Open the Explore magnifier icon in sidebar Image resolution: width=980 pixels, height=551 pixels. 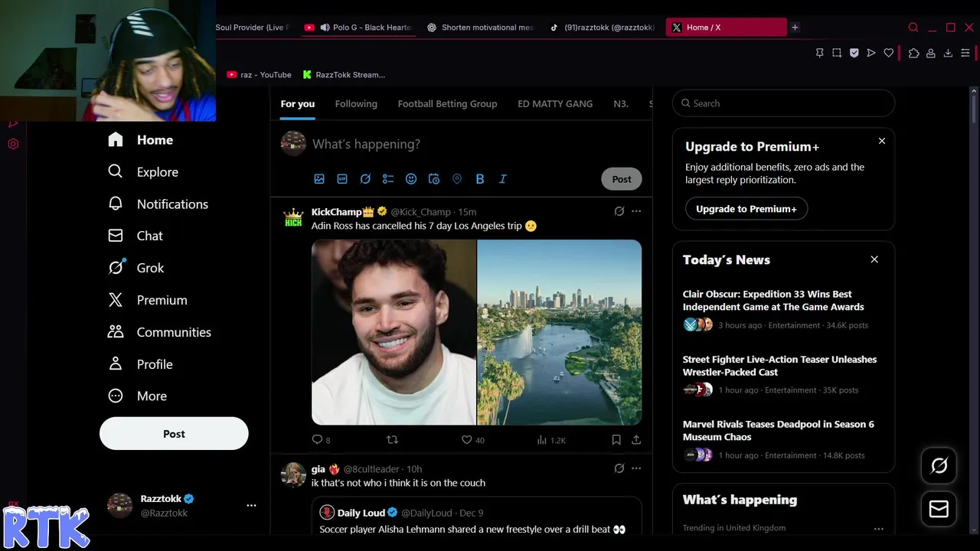click(116, 171)
